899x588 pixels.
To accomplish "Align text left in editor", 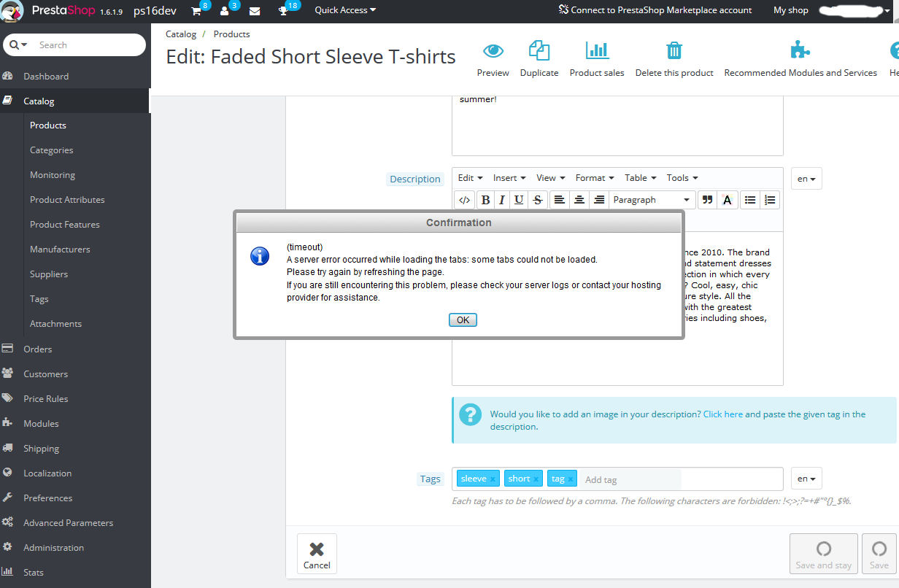I will 559,200.
